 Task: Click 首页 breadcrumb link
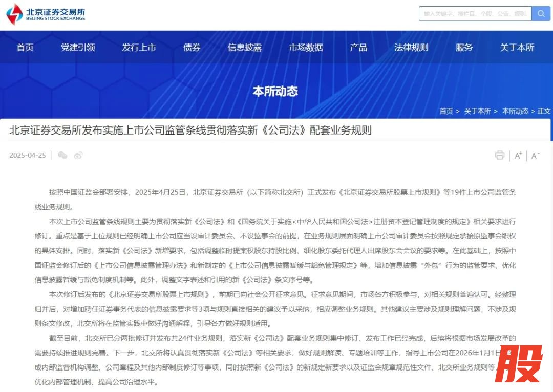point(446,111)
